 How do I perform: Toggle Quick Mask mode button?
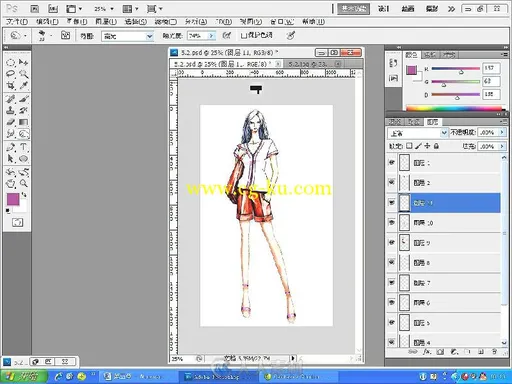click(x=17, y=222)
